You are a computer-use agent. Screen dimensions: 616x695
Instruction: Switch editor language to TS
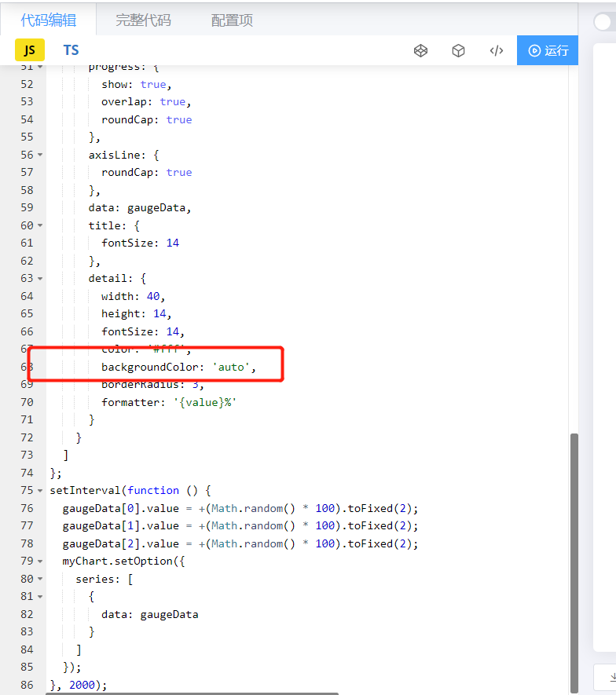click(71, 50)
